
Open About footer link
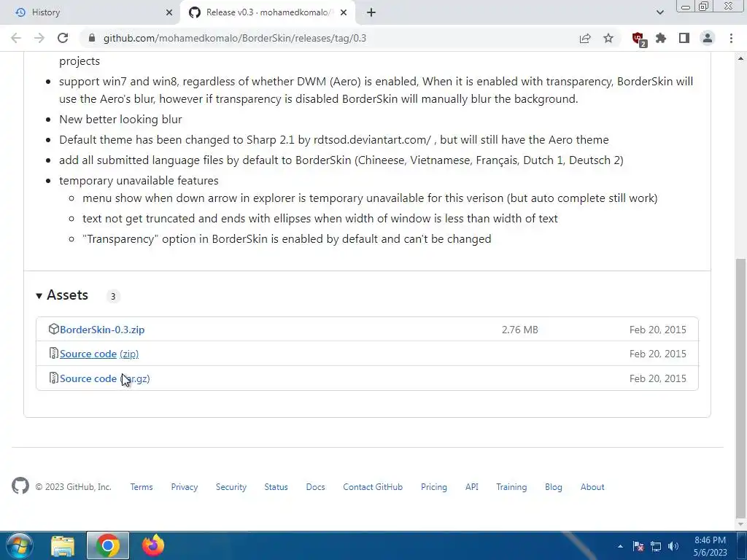592,486
